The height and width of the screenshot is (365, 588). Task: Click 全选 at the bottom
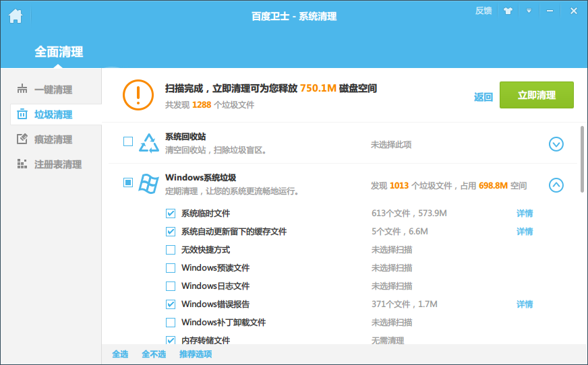[120, 354]
